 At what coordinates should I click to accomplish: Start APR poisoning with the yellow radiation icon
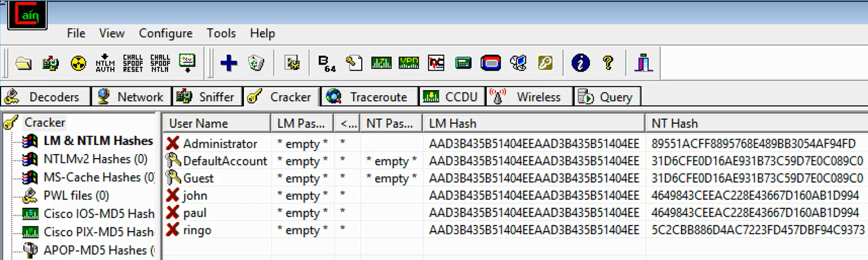pyautogui.click(x=78, y=63)
